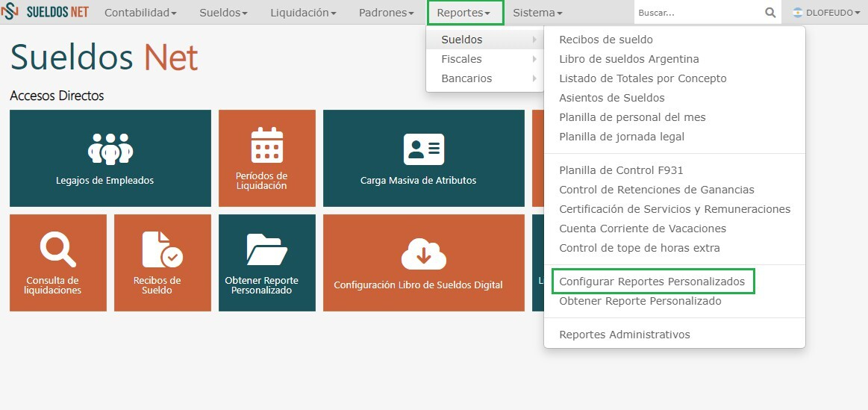This screenshot has height=410, width=868.
Task: Open Configuración Libro de Sueldos cloud icon
Action: 423,253
